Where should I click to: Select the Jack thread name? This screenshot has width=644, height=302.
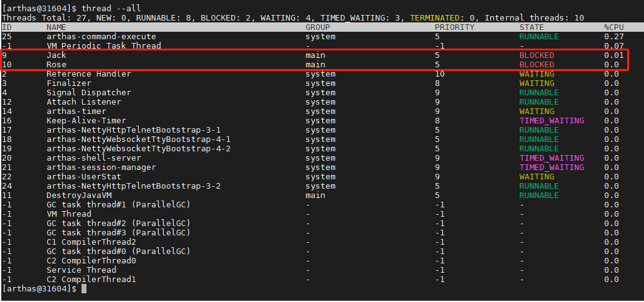point(56,55)
